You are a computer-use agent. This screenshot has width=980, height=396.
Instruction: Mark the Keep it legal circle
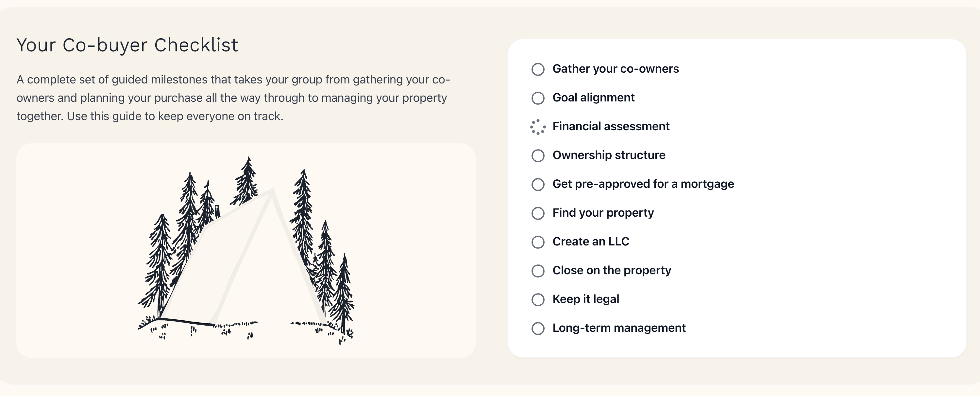pyautogui.click(x=537, y=299)
